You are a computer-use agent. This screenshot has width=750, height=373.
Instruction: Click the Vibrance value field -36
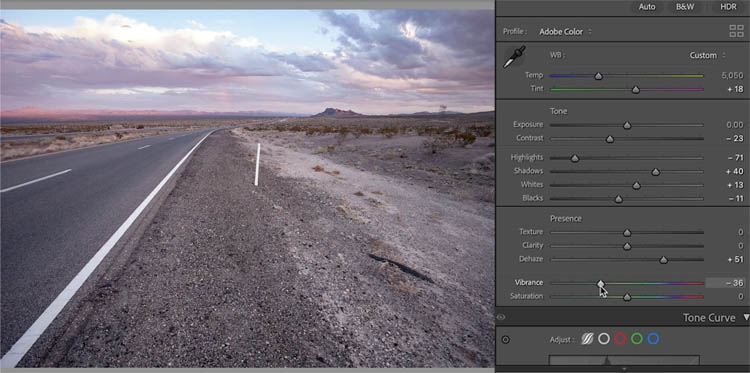click(x=725, y=283)
